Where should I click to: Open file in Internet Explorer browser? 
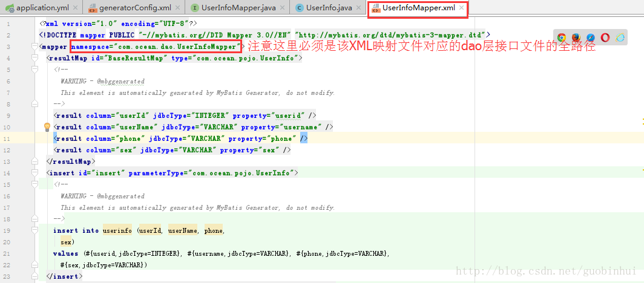tap(620, 37)
